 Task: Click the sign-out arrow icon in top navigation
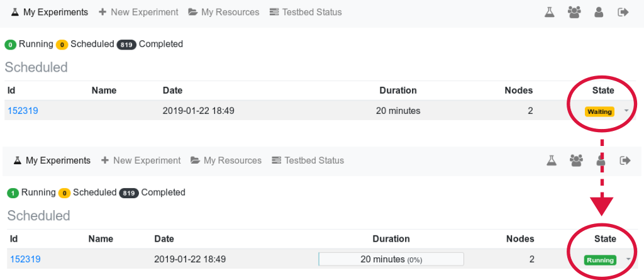tap(623, 13)
